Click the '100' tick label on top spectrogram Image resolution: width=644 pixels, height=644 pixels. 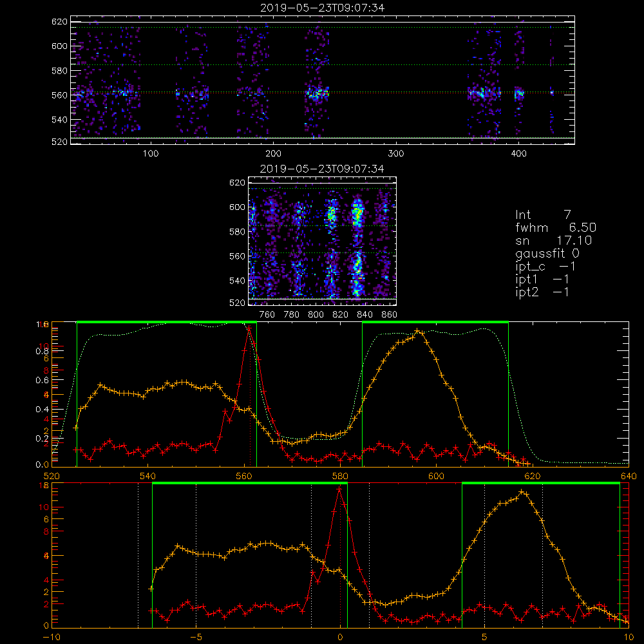[151, 154]
